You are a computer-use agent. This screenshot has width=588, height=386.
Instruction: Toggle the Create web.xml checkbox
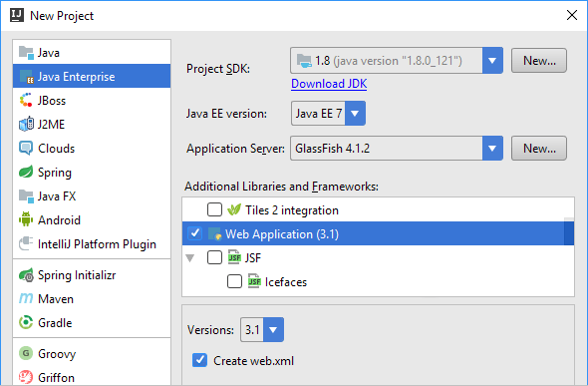pyautogui.click(x=199, y=360)
